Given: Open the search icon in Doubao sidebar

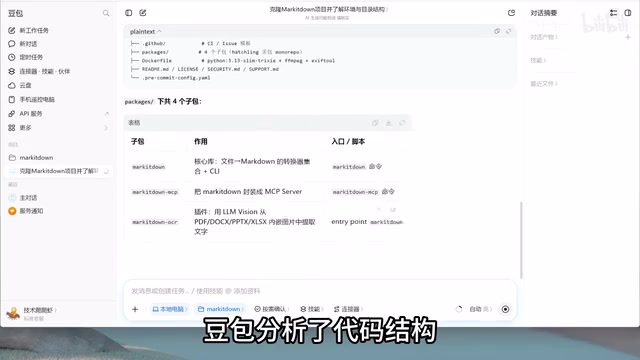Looking at the screenshot, I should click(x=106, y=13).
